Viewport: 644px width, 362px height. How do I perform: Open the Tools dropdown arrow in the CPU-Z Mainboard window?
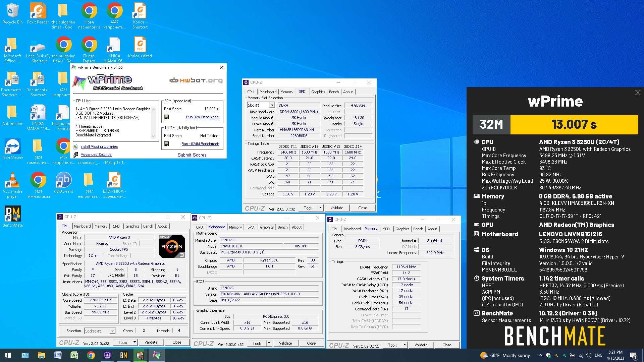[x=269, y=343]
